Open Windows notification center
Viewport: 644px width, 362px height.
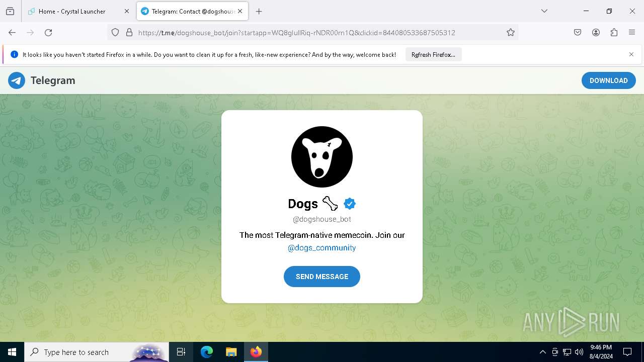627,352
